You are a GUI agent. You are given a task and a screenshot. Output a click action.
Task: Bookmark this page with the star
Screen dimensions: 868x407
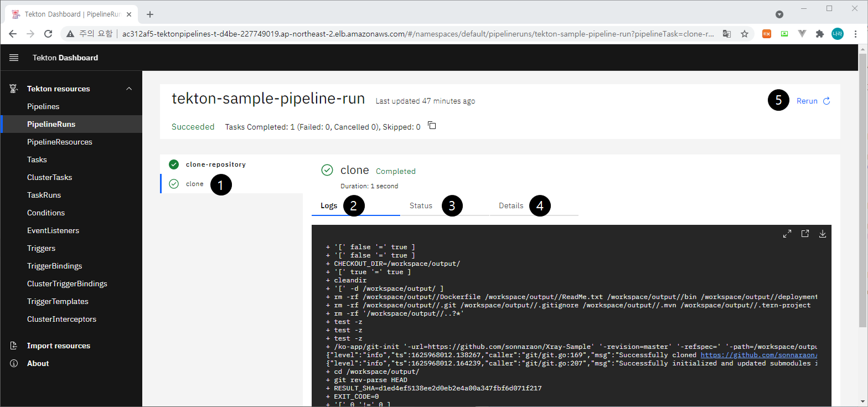click(745, 34)
